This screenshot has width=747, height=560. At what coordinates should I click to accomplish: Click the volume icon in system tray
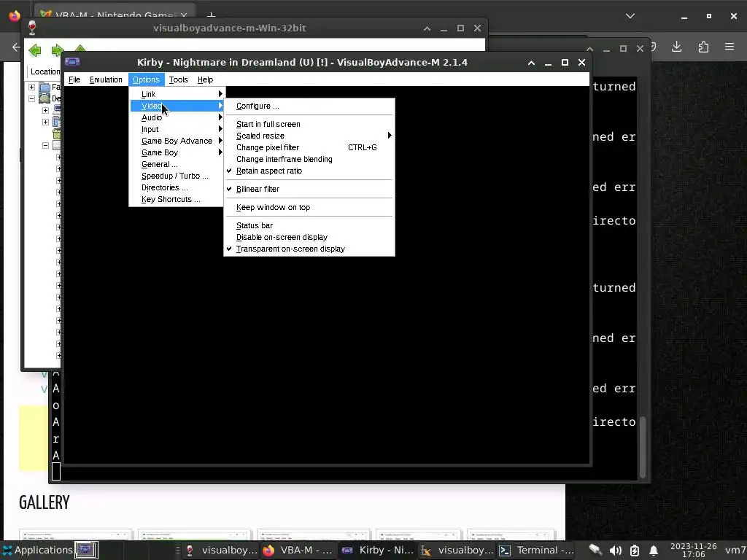tap(615, 551)
